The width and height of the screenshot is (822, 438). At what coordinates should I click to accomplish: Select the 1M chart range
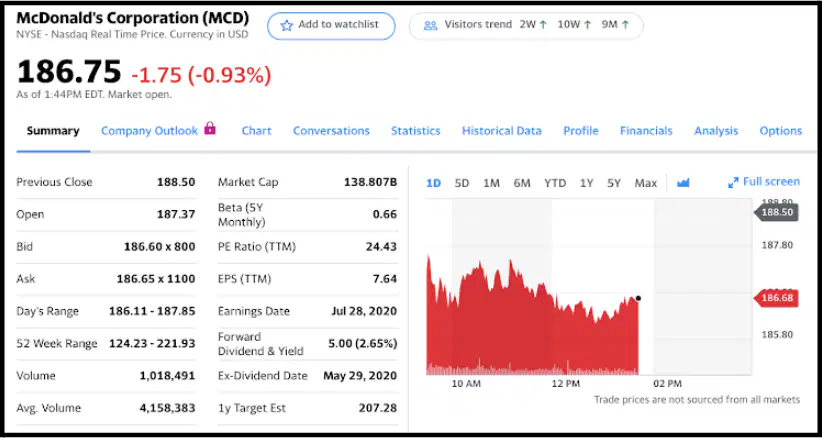(x=491, y=183)
